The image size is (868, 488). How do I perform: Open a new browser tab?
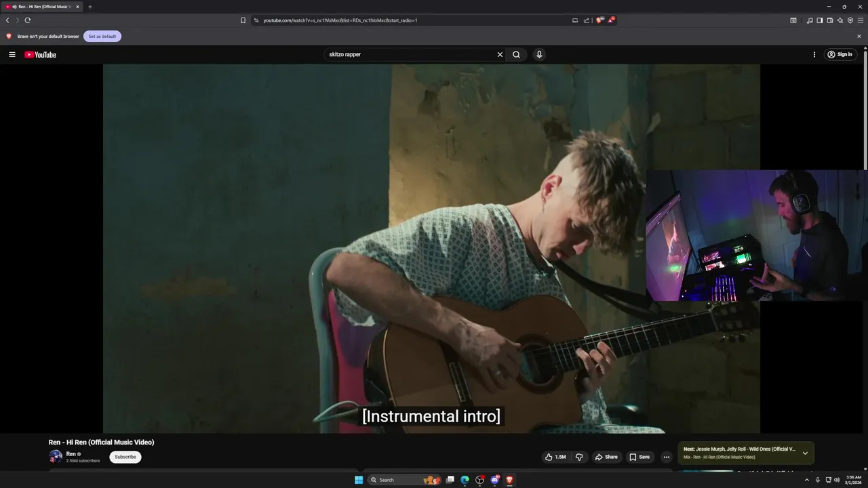click(90, 7)
